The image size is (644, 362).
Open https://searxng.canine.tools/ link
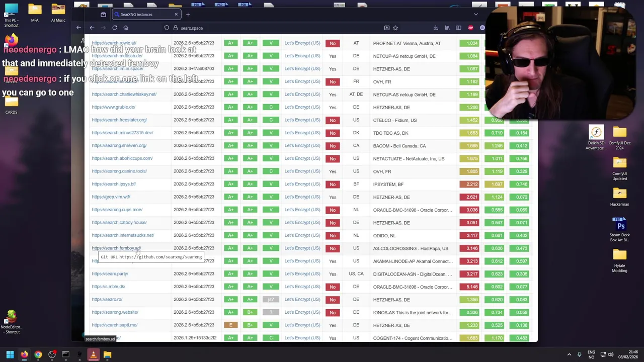point(119,171)
